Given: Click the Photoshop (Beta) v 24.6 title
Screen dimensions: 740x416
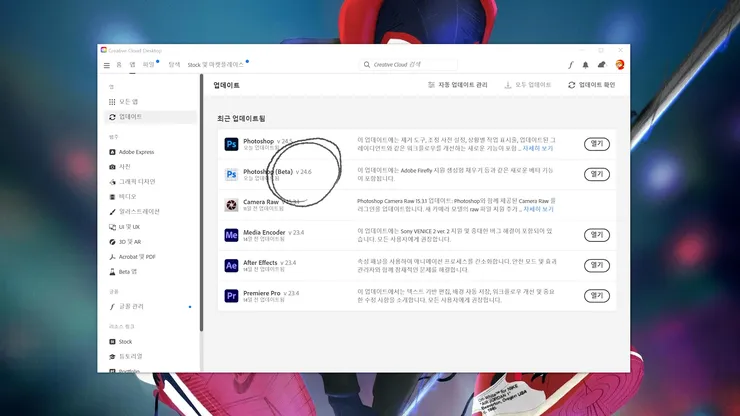Looking at the screenshot, I should 278,172.
